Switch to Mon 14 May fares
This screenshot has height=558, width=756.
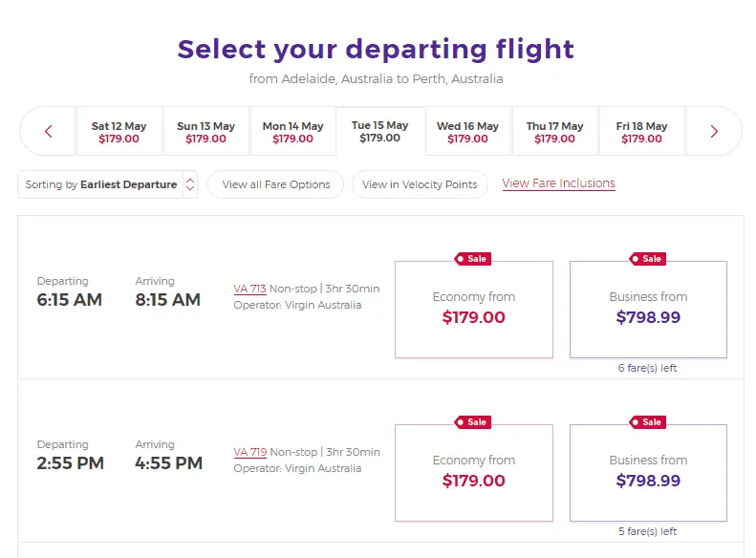coord(293,132)
